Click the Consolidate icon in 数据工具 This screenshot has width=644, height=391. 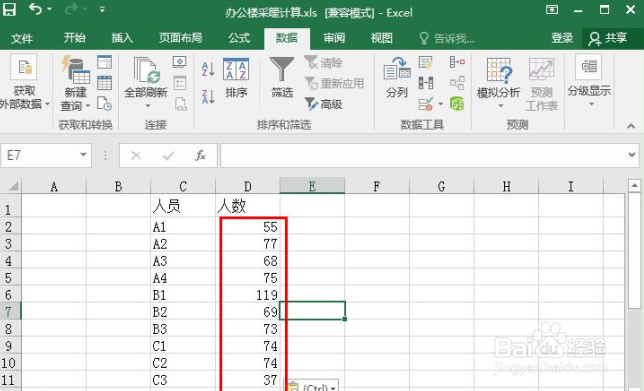(457, 62)
